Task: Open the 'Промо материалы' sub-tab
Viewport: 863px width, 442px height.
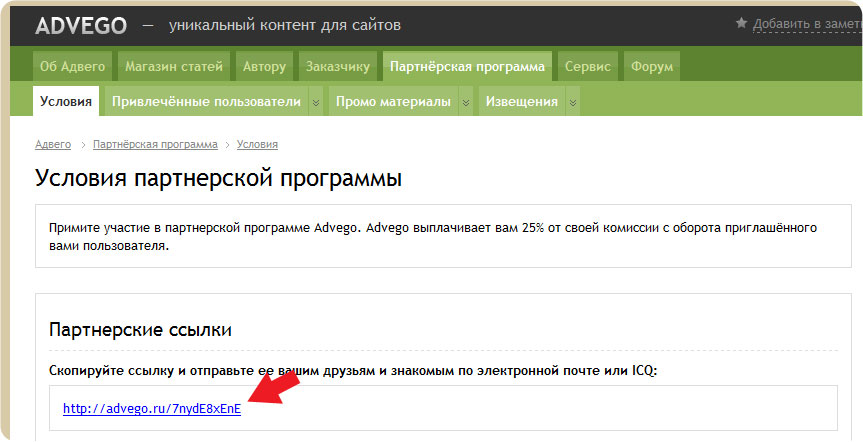Action: 393,101
